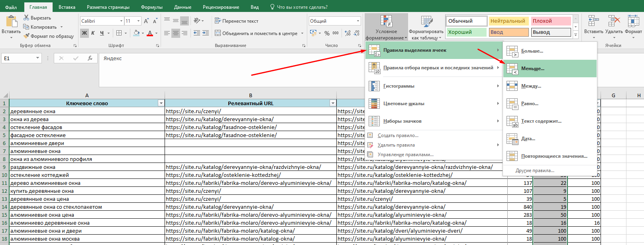This screenshot has width=644, height=245.
Task: Increase indent icon
Action: (x=206, y=33)
